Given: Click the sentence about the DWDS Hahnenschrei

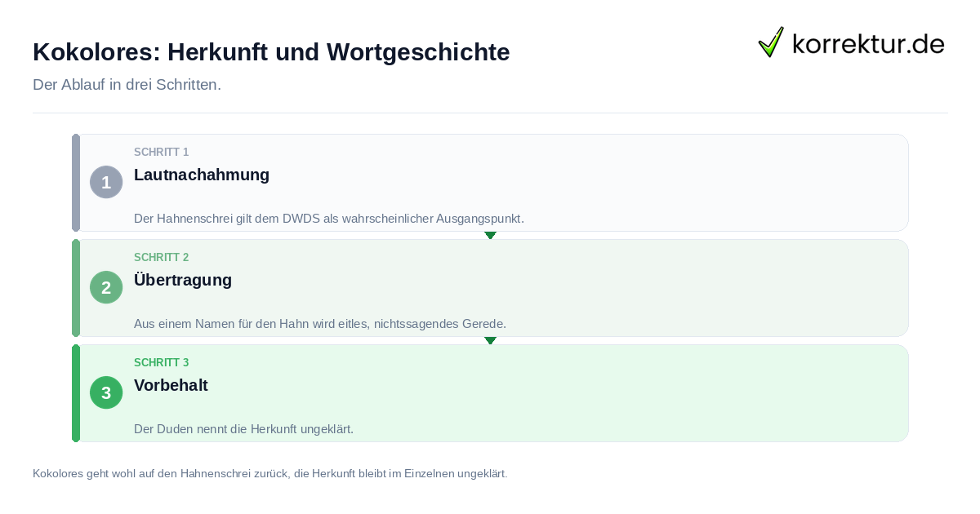Looking at the screenshot, I should (x=329, y=219).
